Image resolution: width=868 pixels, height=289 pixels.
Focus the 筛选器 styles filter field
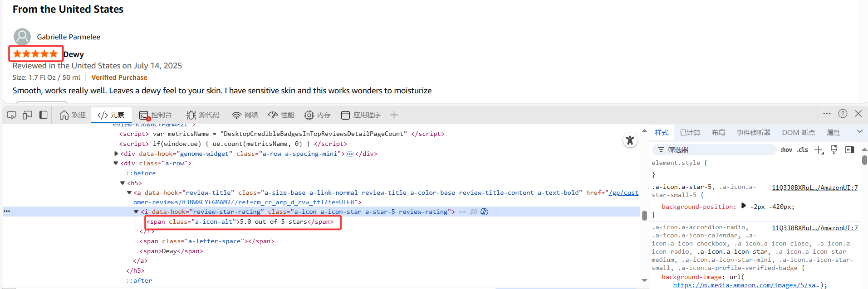[x=715, y=150]
